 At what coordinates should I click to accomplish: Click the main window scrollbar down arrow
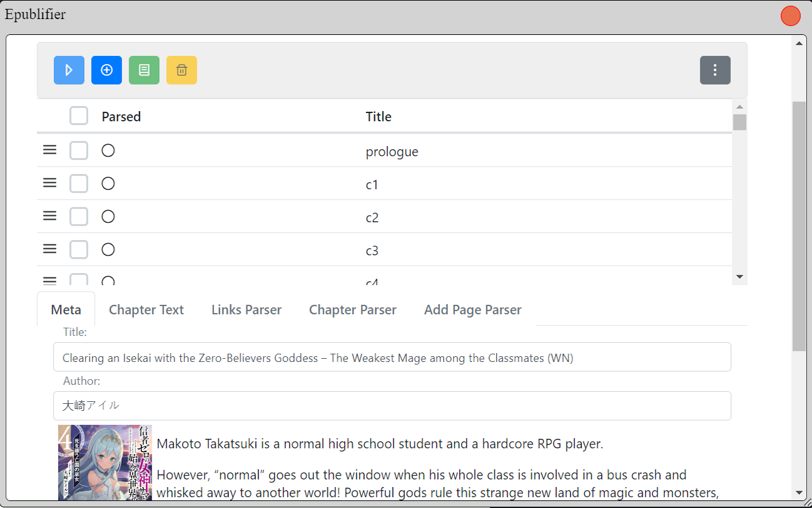(x=799, y=493)
